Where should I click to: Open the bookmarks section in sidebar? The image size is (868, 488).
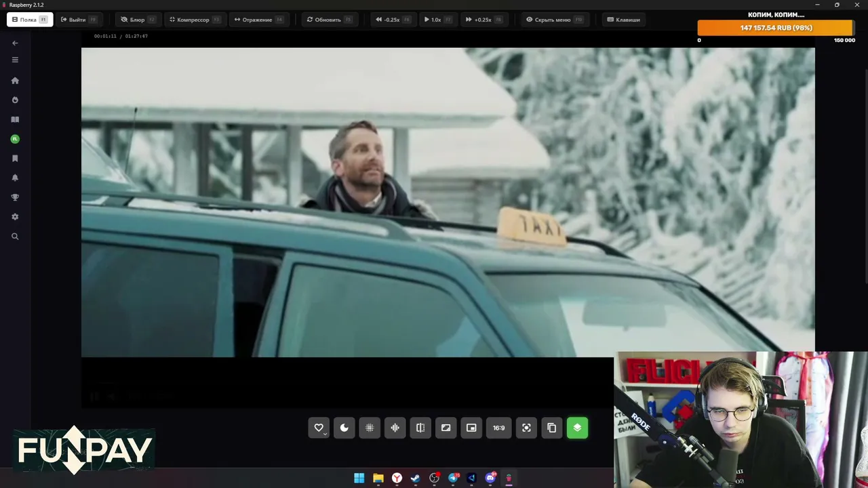(15, 159)
